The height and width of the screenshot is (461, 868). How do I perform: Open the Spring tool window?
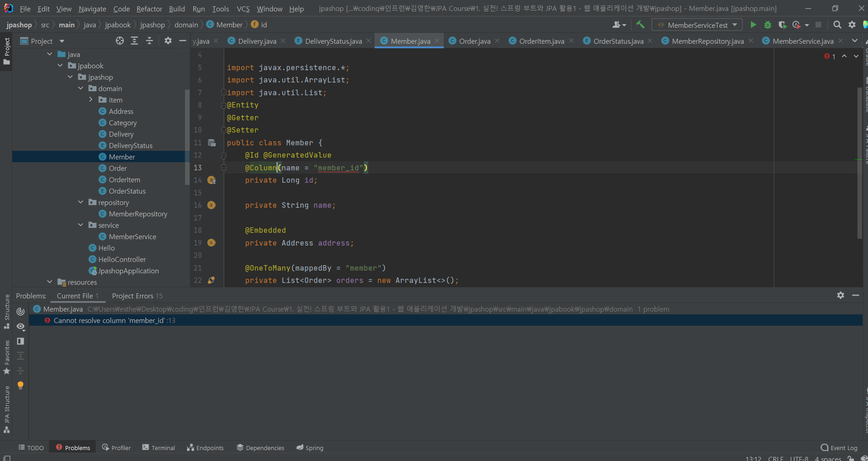(x=310, y=448)
